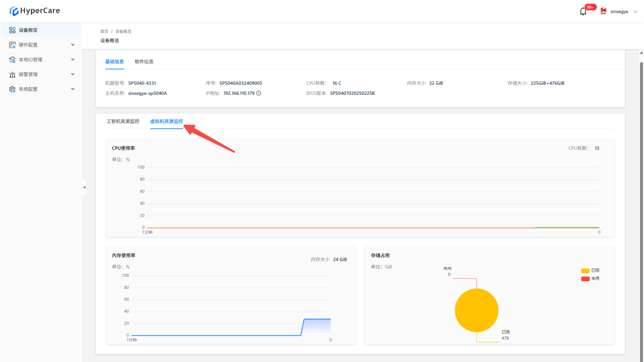Open the notification bell
This screenshot has height=362, width=644.
point(583,11)
